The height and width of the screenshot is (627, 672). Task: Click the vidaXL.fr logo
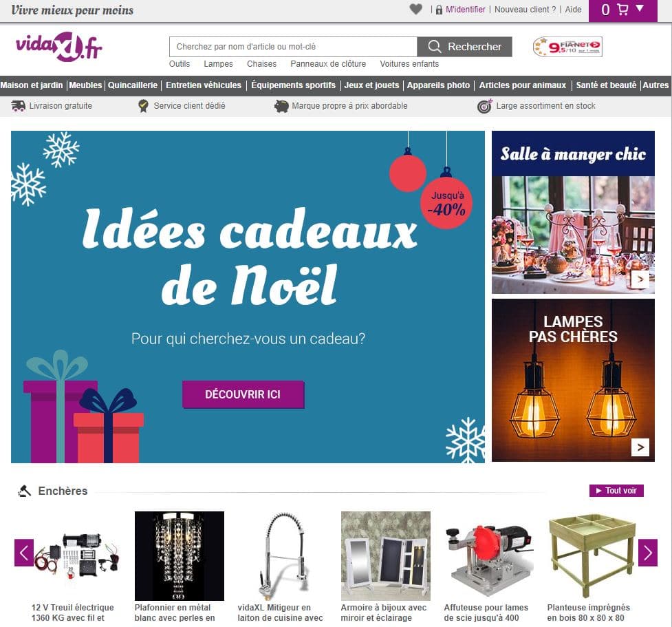click(59, 47)
